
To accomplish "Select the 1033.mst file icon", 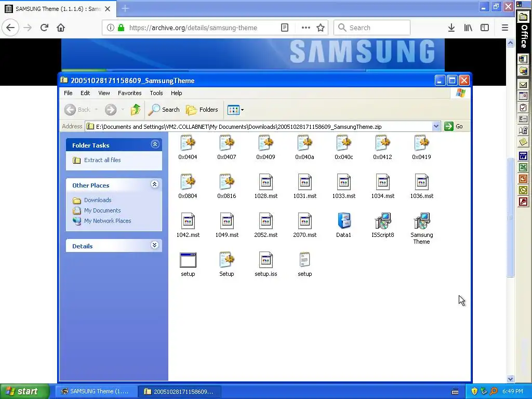I will [x=344, y=181].
